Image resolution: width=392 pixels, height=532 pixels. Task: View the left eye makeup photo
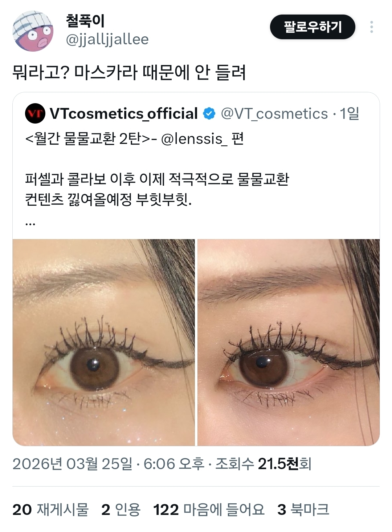point(104,342)
